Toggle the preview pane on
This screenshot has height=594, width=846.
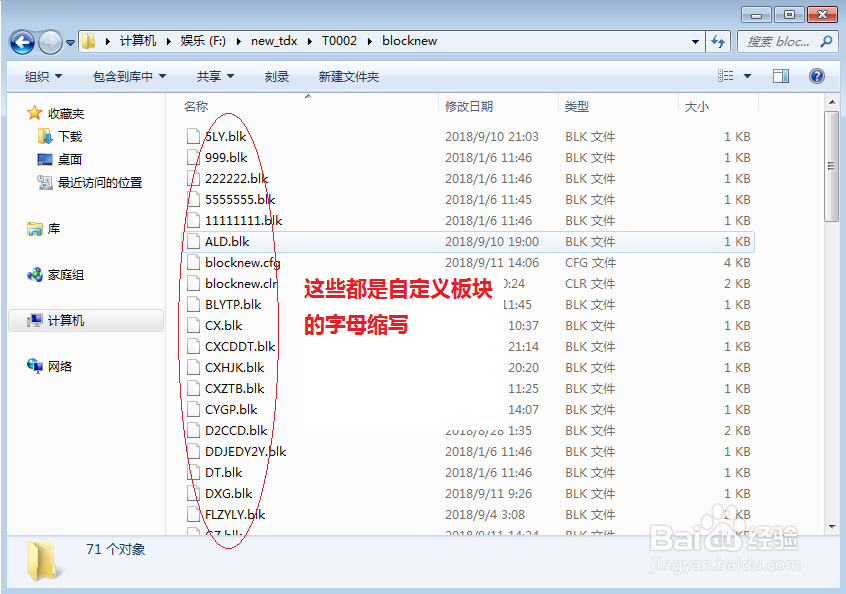[x=779, y=75]
